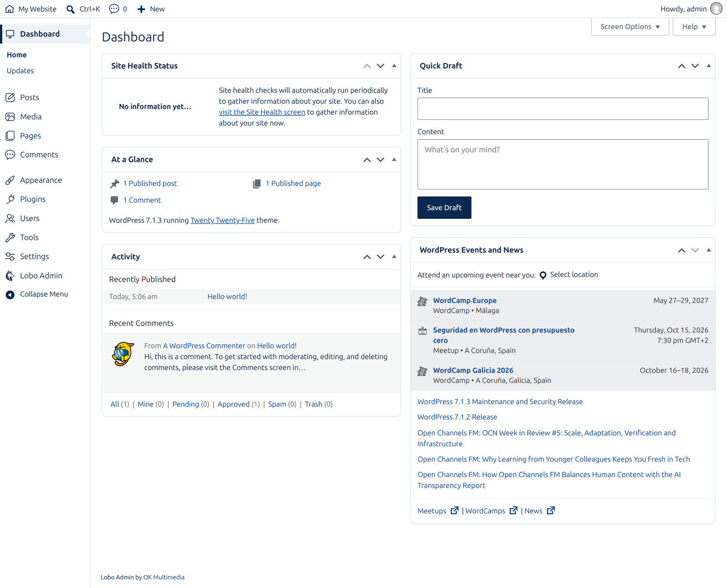Open the Meetups external link

(x=438, y=511)
